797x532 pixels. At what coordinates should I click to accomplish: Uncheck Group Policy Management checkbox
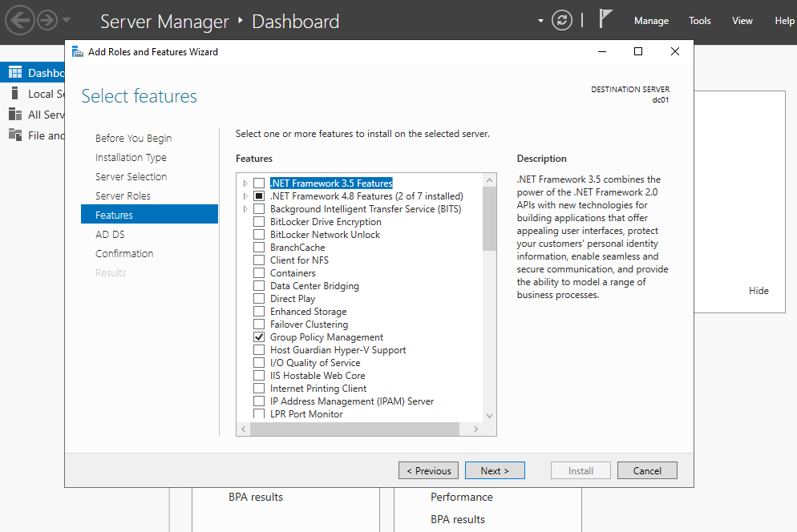tap(259, 337)
